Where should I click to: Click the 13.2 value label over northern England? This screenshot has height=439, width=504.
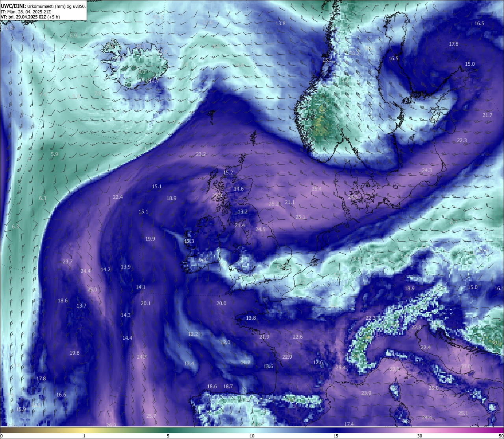tap(243, 211)
